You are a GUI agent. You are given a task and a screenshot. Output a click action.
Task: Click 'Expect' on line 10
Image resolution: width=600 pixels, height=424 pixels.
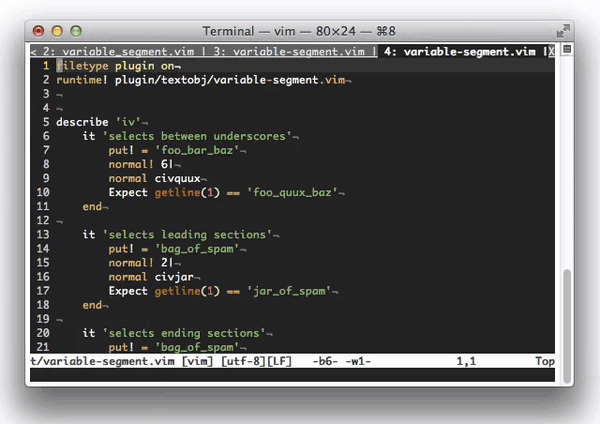[128, 192]
